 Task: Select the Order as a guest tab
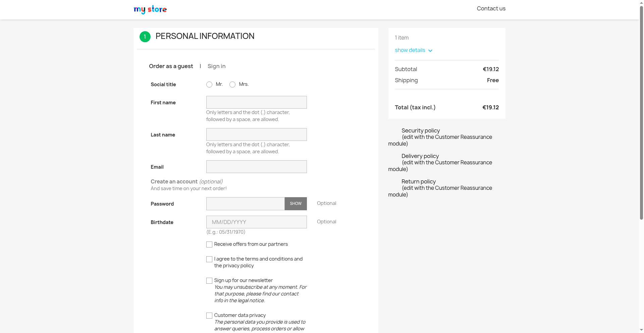(x=171, y=66)
